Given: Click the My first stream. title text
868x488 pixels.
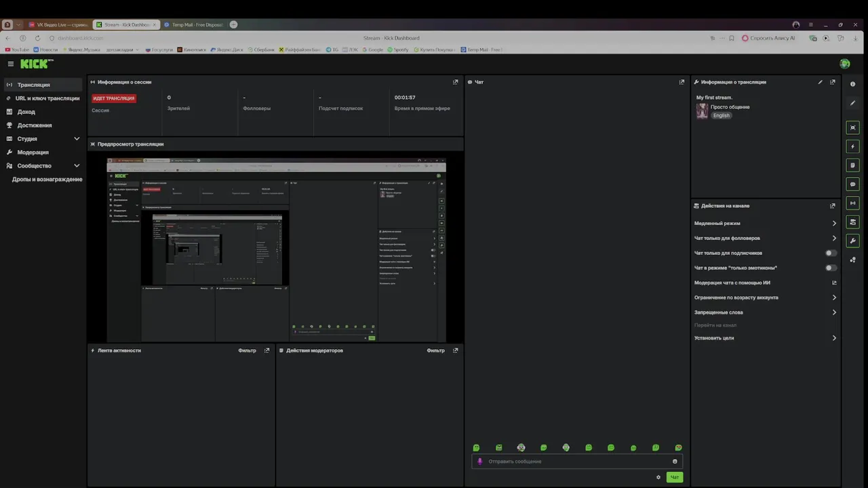Looking at the screenshot, I should (x=714, y=98).
